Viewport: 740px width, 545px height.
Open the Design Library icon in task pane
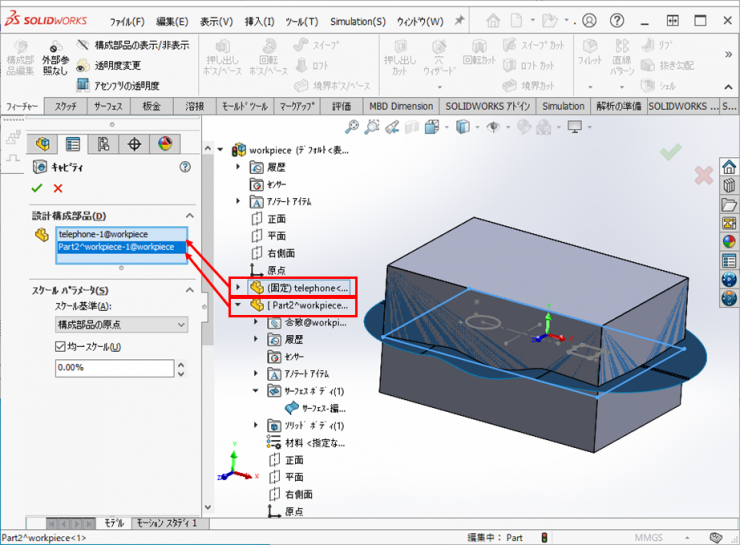pos(729,185)
